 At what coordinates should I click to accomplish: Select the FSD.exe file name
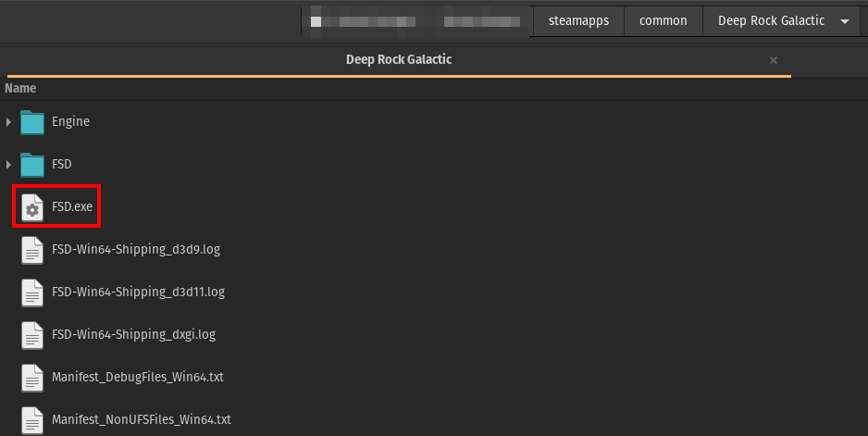pyautogui.click(x=72, y=207)
